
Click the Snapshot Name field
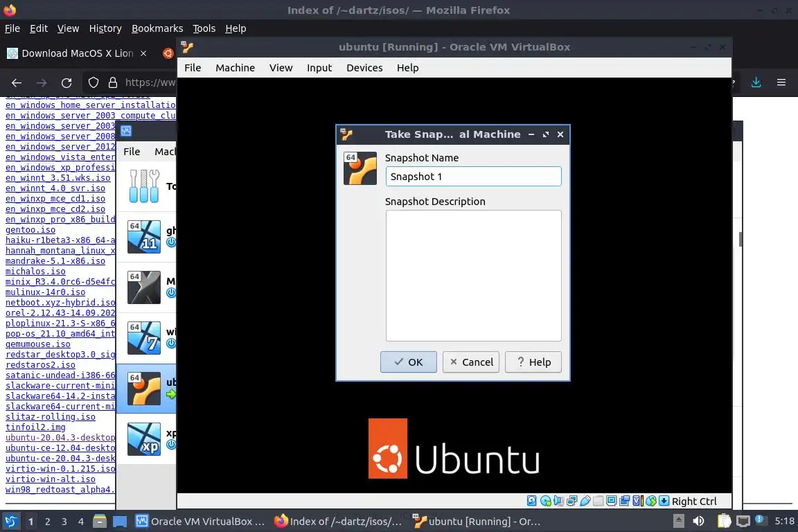473,177
